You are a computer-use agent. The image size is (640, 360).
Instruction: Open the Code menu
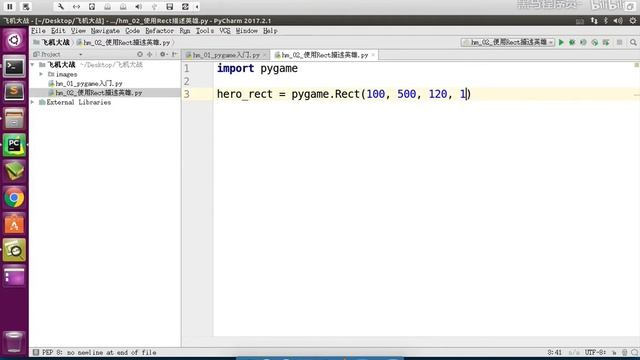pyautogui.click(x=132, y=31)
